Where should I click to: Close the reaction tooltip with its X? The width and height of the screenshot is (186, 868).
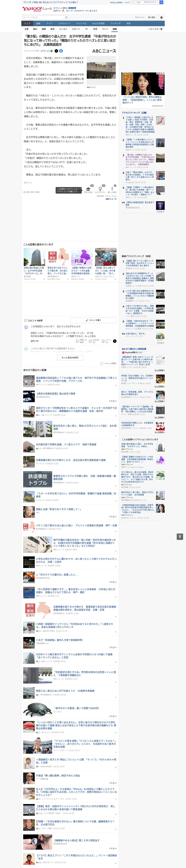[80, 189]
